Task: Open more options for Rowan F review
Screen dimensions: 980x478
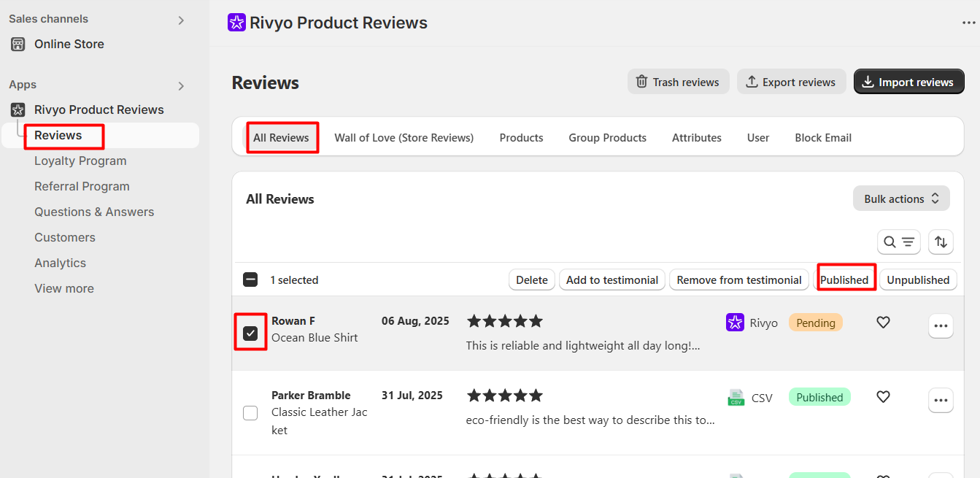Action: 941,325
